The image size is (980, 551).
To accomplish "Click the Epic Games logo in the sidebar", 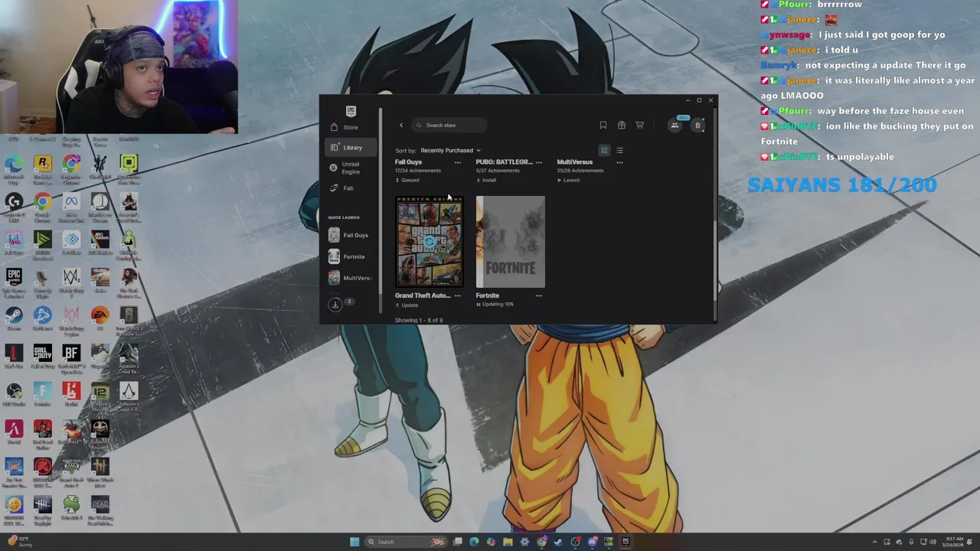I will tap(351, 111).
